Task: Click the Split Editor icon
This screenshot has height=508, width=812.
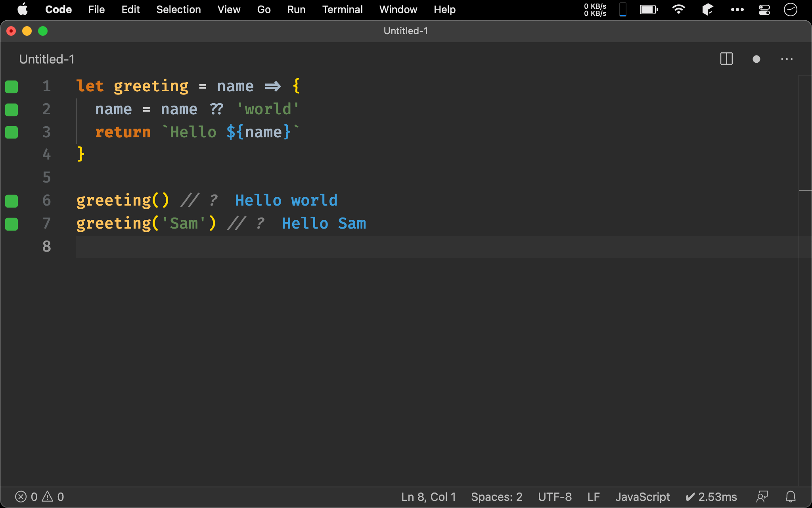Action: pyautogui.click(x=726, y=59)
